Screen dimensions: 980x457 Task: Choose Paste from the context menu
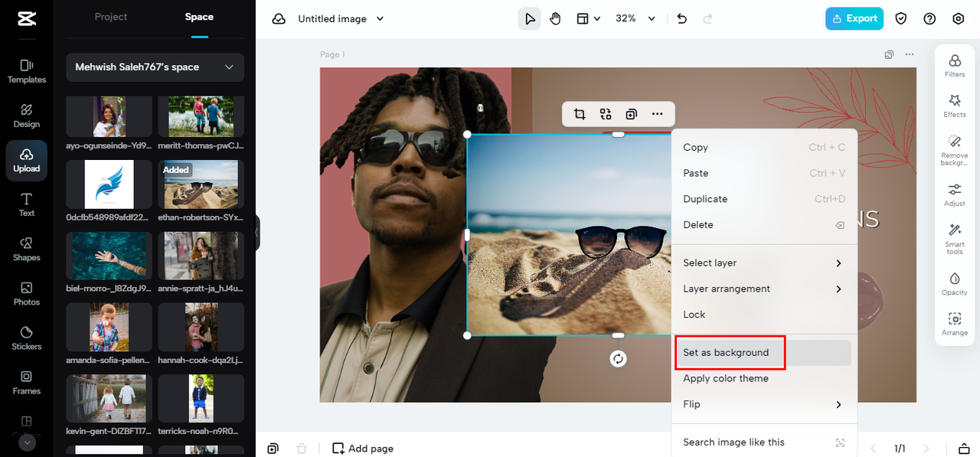763,173
